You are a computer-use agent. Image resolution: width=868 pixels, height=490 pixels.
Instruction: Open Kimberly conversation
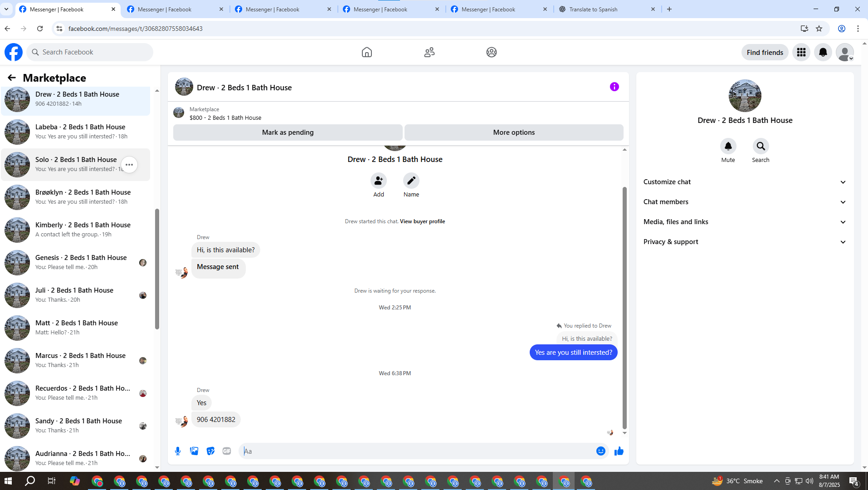75,230
